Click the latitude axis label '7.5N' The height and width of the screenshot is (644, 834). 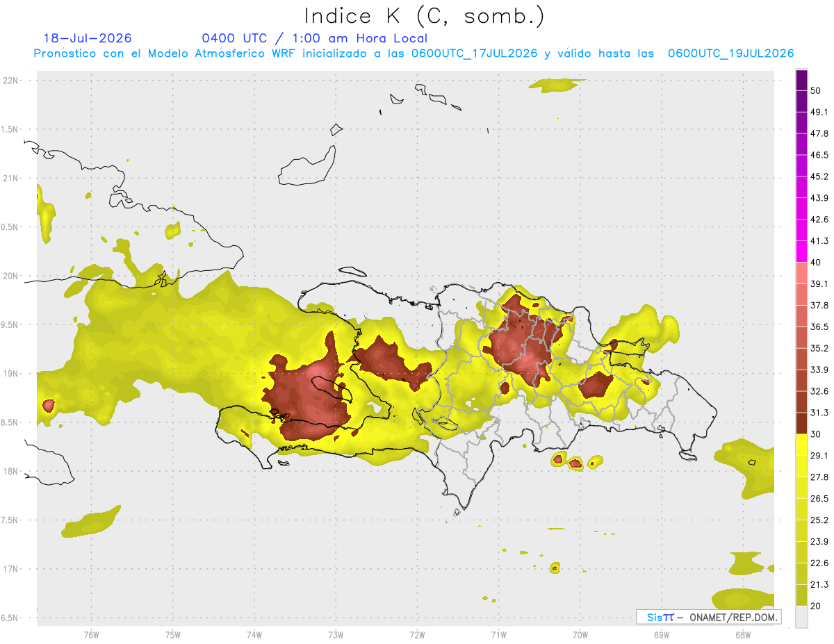point(10,520)
